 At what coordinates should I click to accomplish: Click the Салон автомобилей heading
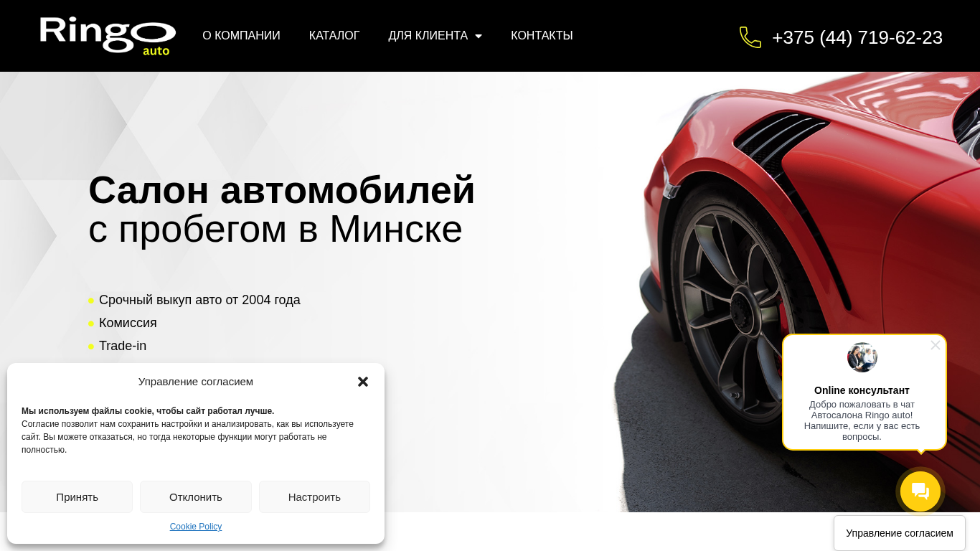(x=282, y=190)
